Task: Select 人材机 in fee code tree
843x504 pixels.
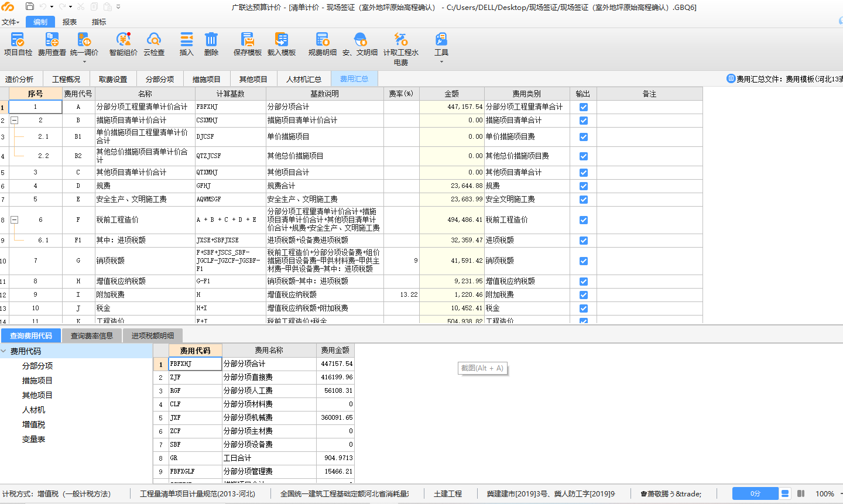Action: tap(33, 410)
